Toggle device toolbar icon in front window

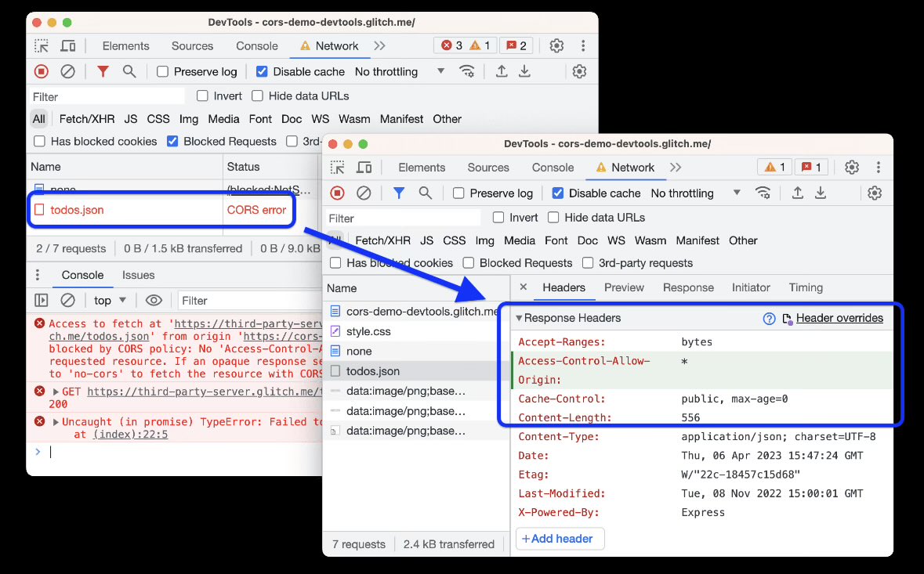tap(364, 168)
